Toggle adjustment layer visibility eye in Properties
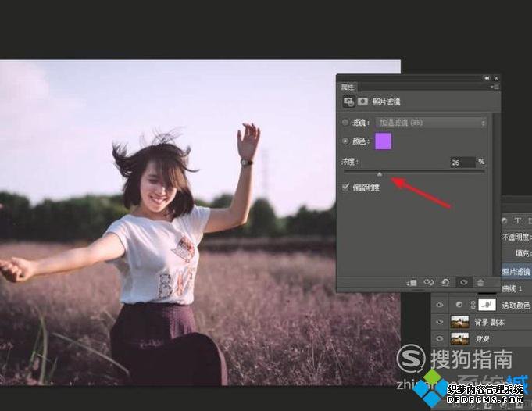This screenshot has width=532, height=411. (463, 282)
